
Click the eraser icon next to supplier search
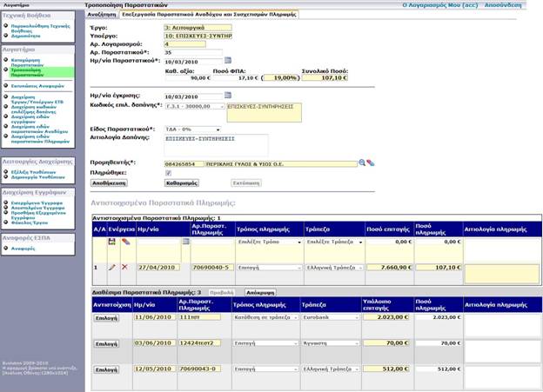pos(371,163)
